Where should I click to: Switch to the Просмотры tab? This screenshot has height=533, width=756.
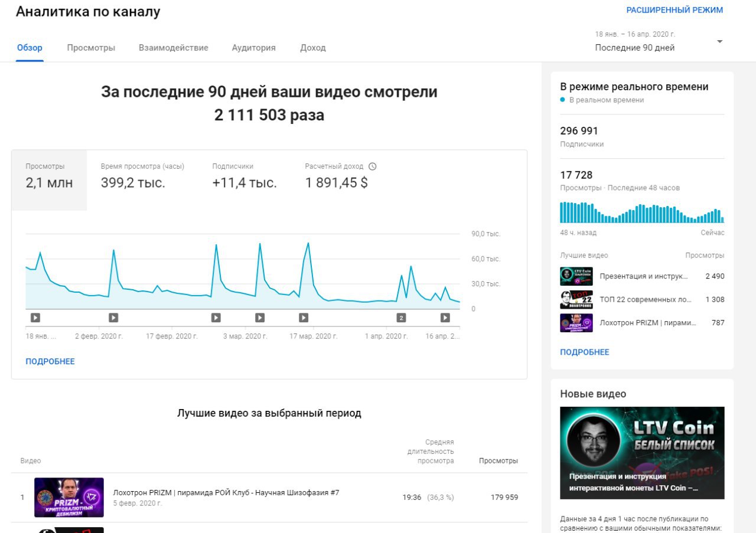91,48
